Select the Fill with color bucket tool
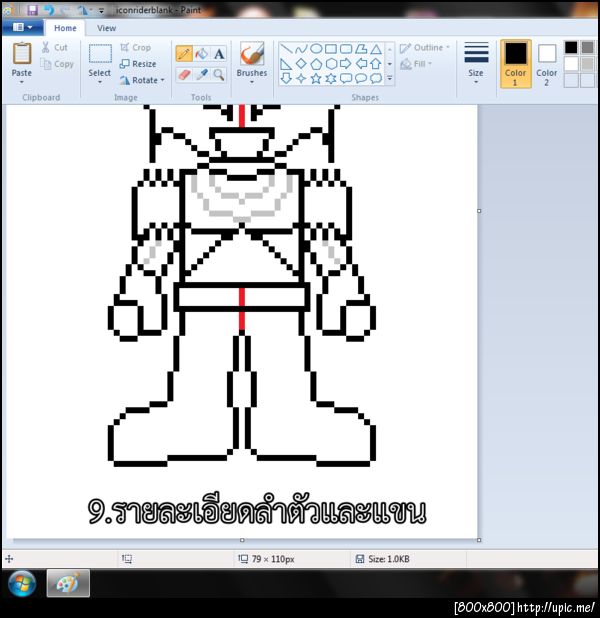The width and height of the screenshot is (600, 618). pyautogui.click(x=202, y=54)
